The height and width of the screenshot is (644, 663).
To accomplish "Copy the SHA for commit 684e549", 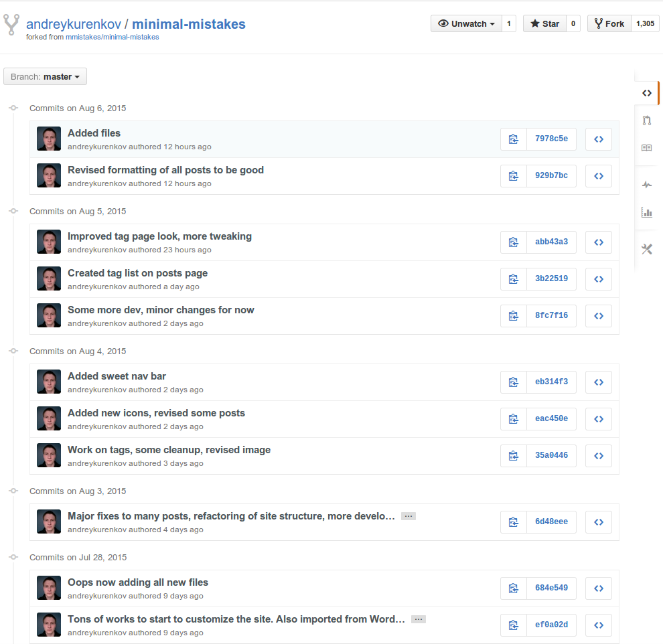I will click(513, 588).
